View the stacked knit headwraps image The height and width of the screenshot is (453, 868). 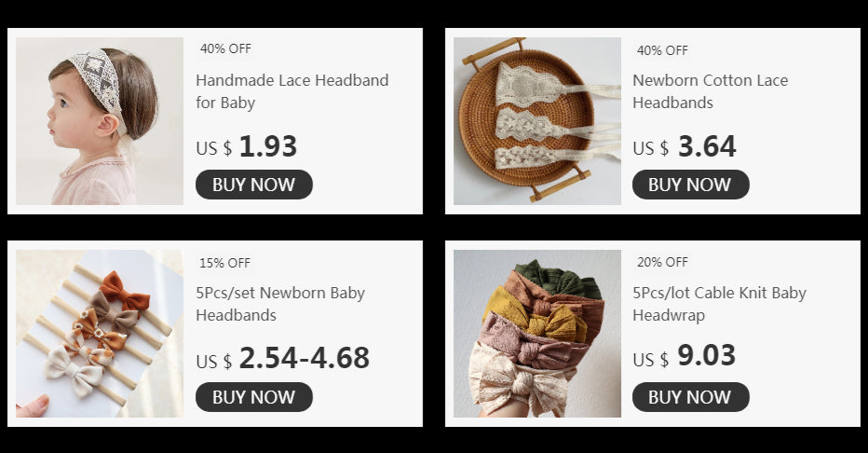[536, 334]
